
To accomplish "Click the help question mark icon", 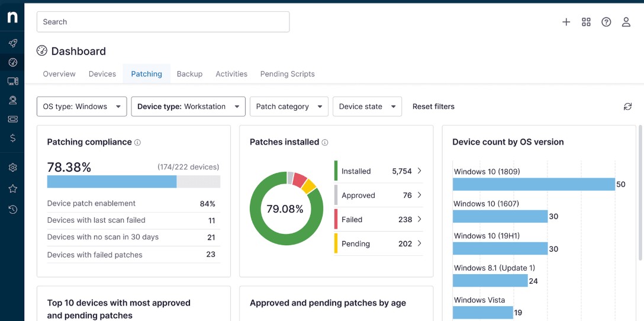I will 606,22.
